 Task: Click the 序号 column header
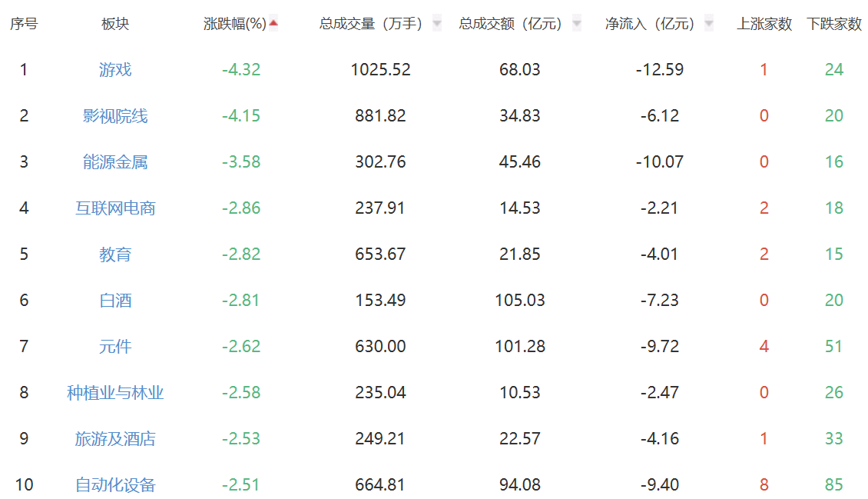tap(24, 24)
